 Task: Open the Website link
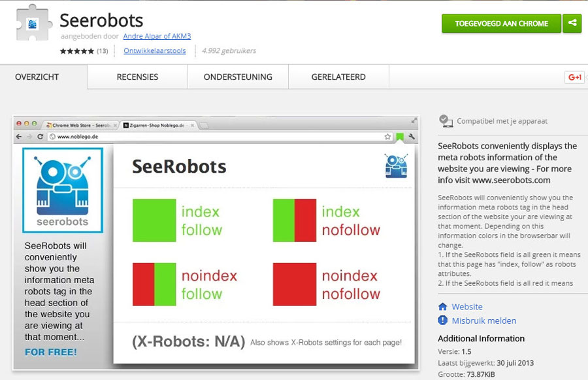[x=467, y=307]
